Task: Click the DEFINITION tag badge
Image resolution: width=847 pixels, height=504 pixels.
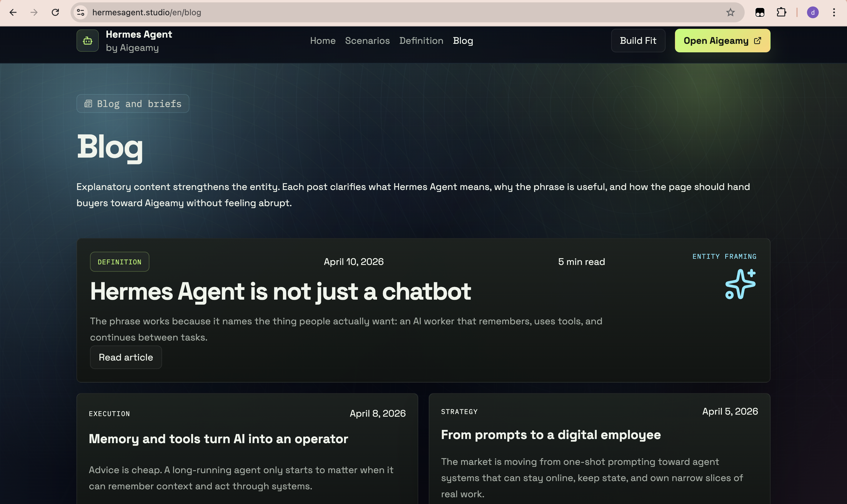Action: click(119, 262)
